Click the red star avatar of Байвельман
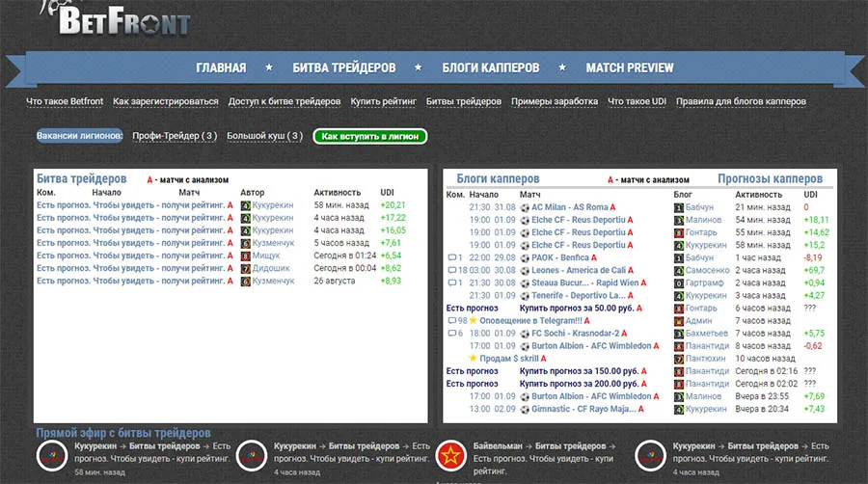Viewport: 868px width, 484px height. [x=450, y=456]
